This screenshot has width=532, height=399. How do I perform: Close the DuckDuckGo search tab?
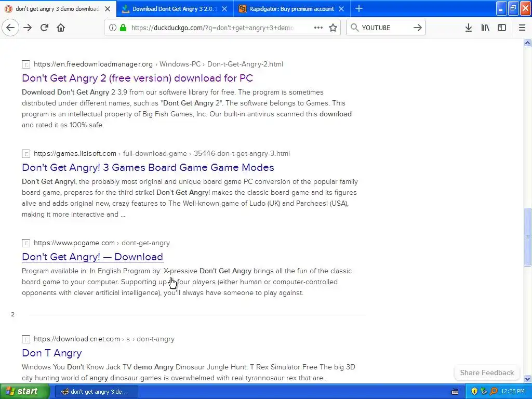(108, 9)
